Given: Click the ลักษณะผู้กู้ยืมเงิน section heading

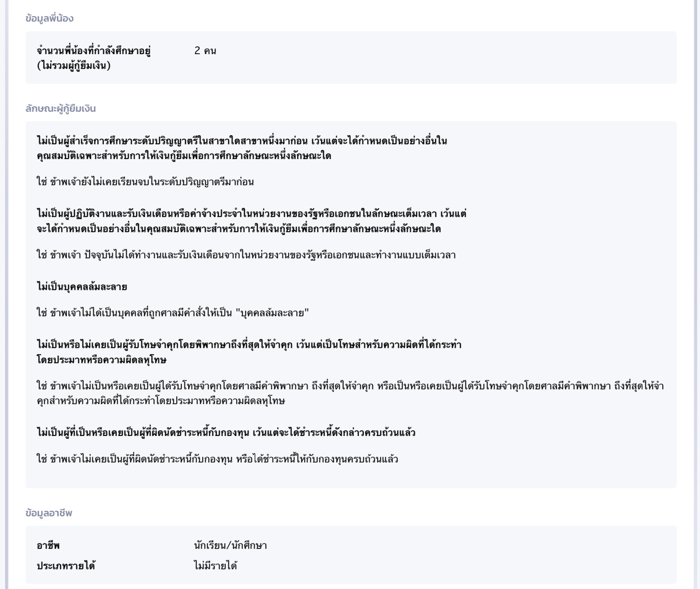Looking at the screenshot, I should [x=61, y=109].
